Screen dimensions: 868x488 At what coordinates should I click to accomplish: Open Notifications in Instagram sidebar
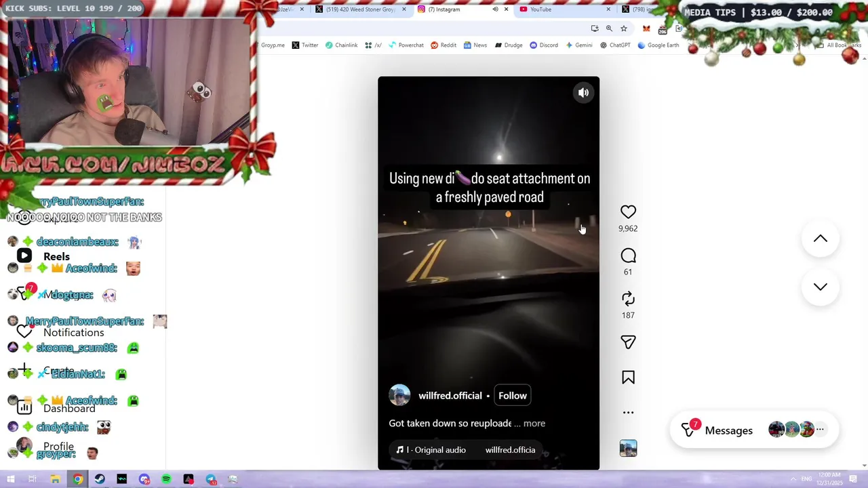pyautogui.click(x=74, y=333)
